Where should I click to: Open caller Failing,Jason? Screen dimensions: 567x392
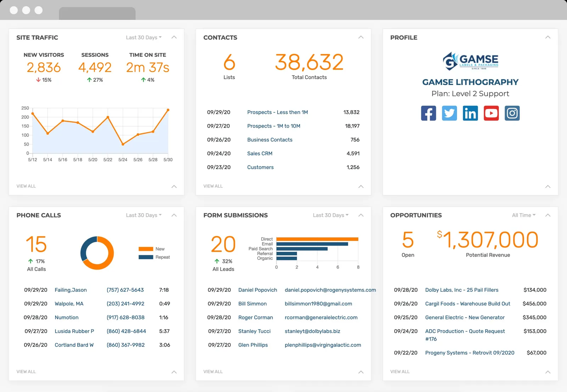pos(71,290)
